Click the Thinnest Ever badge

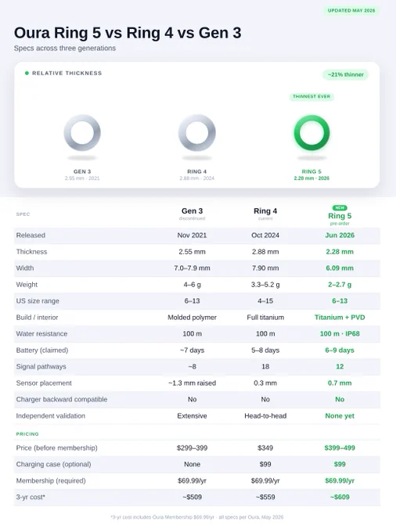tap(311, 97)
